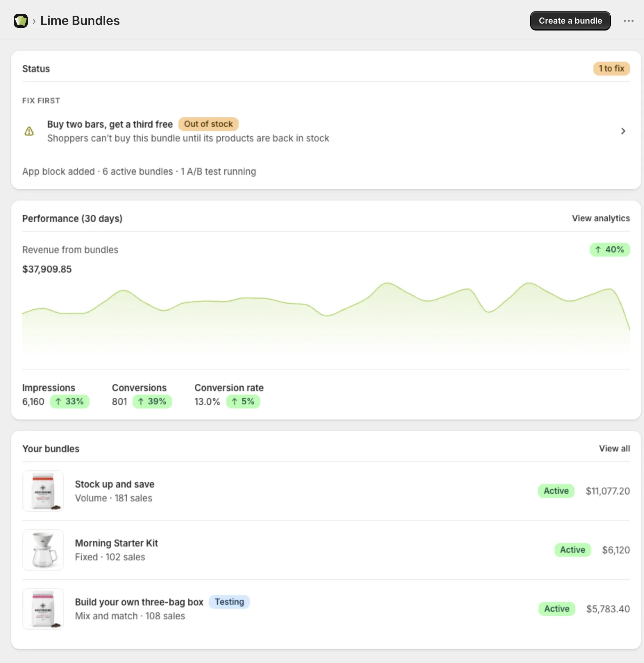Click the 40% revenue increase badge

pyautogui.click(x=610, y=250)
